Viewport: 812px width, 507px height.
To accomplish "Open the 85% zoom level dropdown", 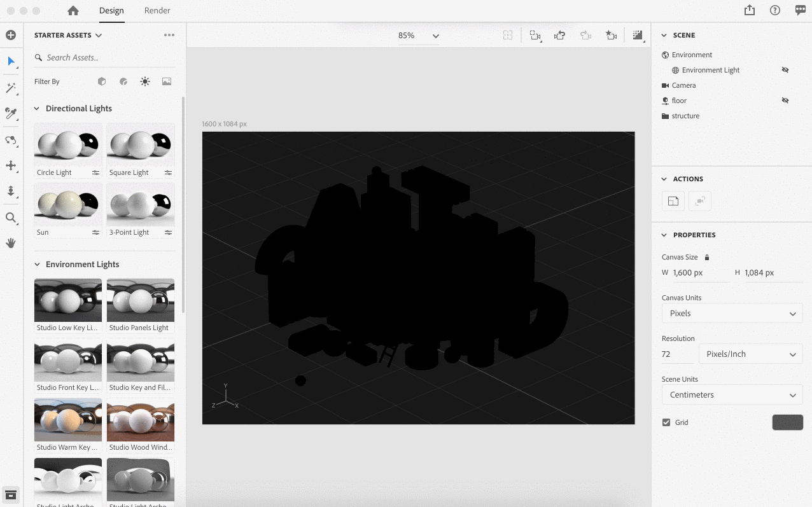I will [x=419, y=36].
